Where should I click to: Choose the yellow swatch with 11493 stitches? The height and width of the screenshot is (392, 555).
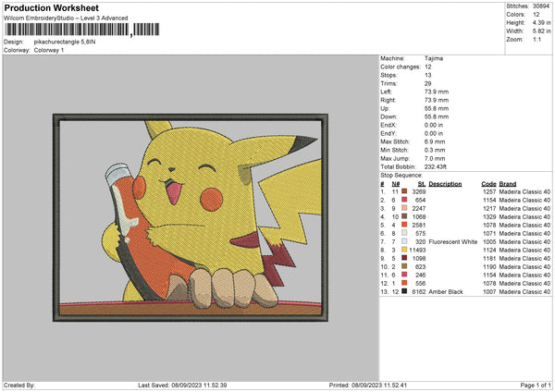(x=404, y=250)
